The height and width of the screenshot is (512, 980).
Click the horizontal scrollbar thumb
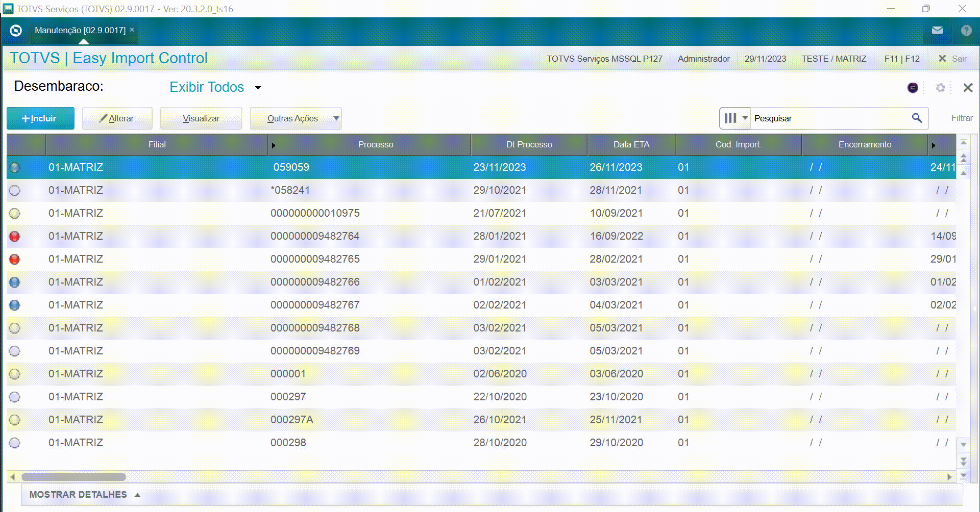pos(73,477)
